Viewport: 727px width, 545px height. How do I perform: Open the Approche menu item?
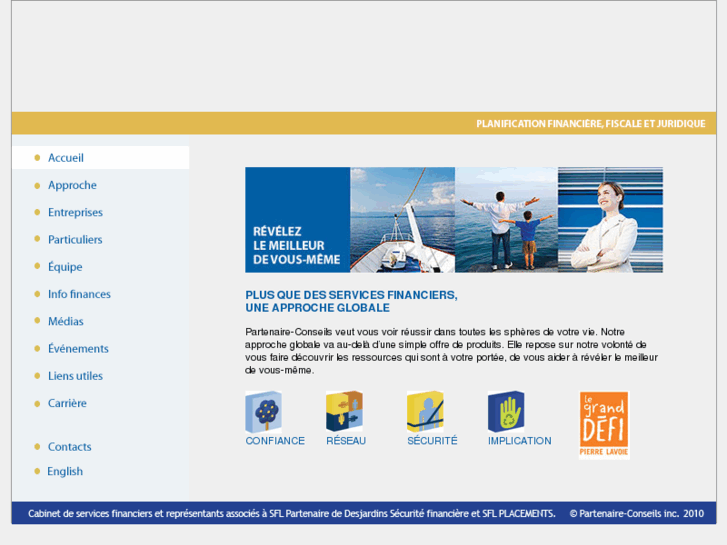point(72,186)
